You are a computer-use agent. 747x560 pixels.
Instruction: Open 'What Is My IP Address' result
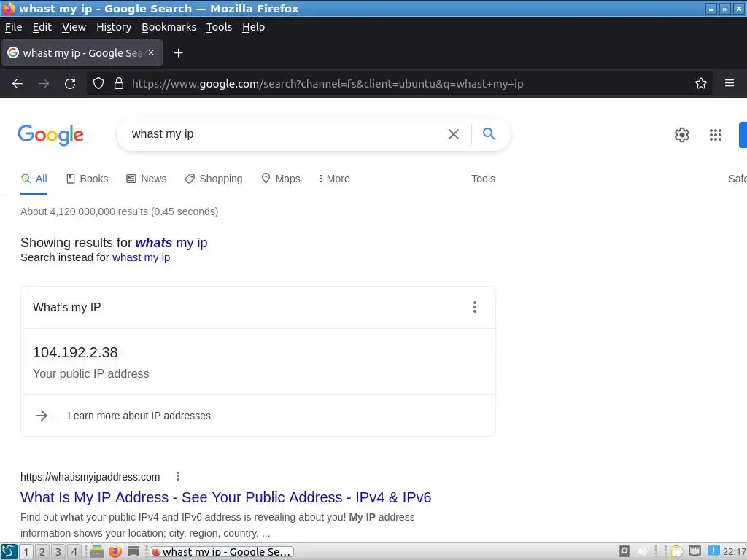[x=226, y=497]
